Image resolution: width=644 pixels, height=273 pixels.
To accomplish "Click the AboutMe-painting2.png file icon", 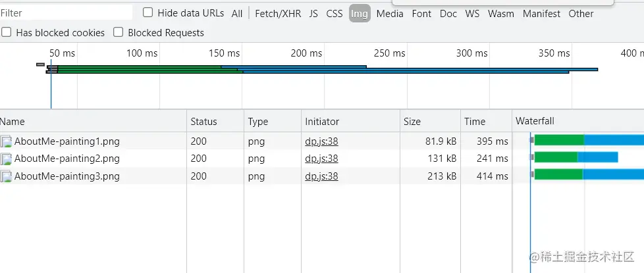I will coord(7,159).
